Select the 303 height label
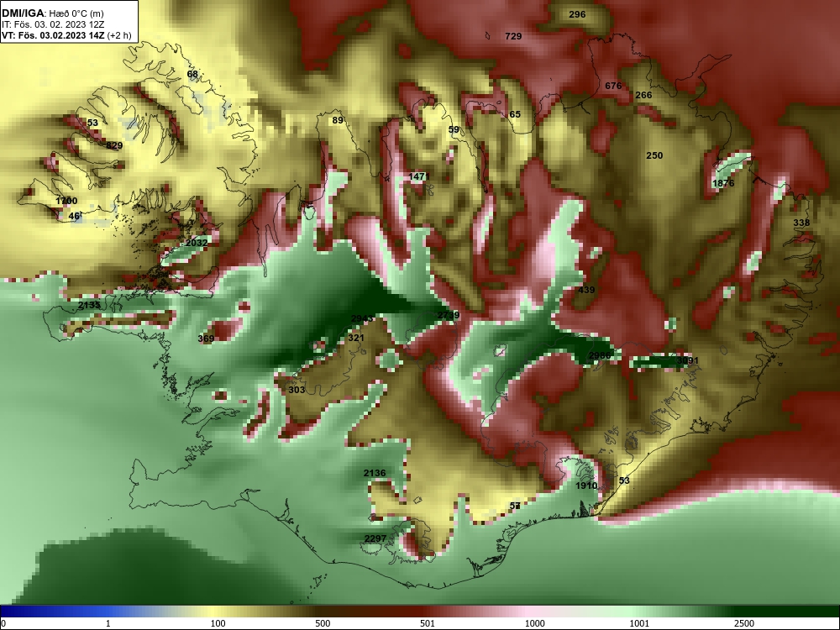The width and height of the screenshot is (840, 630). point(297,390)
